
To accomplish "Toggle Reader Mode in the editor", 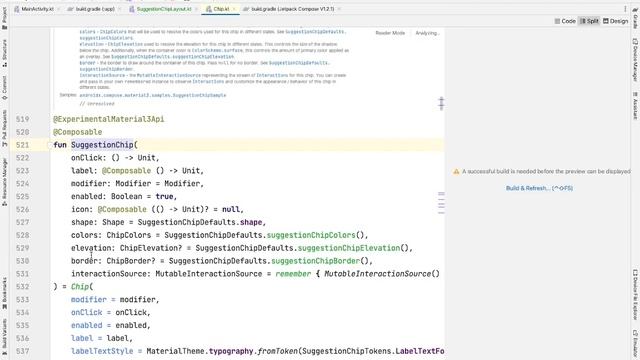I will pyautogui.click(x=390, y=33).
